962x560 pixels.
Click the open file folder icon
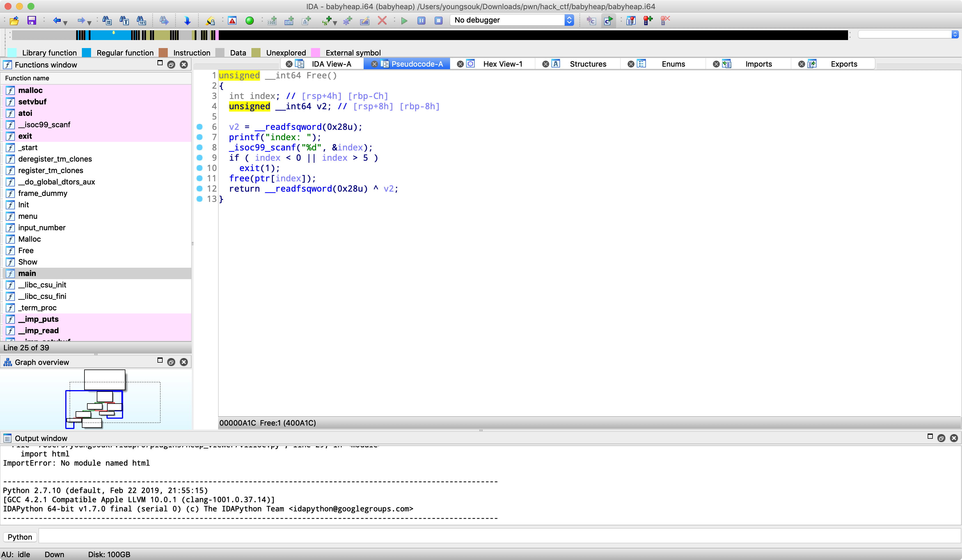pyautogui.click(x=14, y=20)
